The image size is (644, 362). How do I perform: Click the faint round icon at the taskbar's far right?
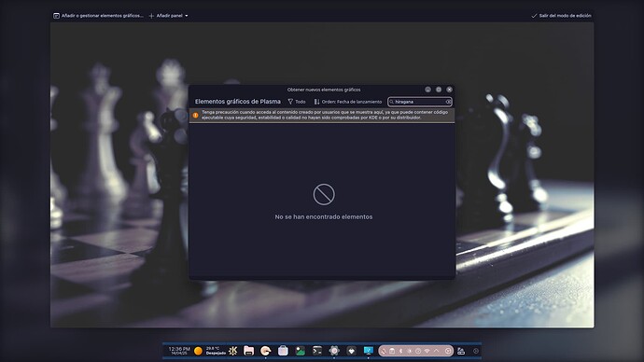tap(476, 351)
